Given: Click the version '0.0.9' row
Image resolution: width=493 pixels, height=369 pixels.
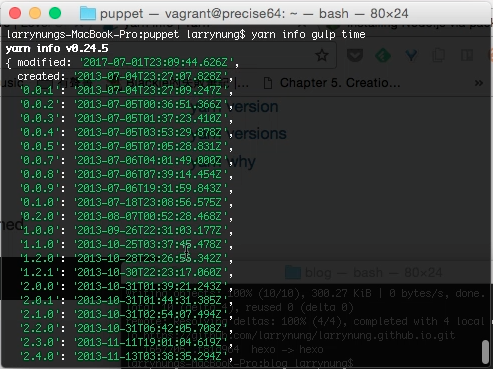Looking at the screenshot, I should [x=126, y=188].
